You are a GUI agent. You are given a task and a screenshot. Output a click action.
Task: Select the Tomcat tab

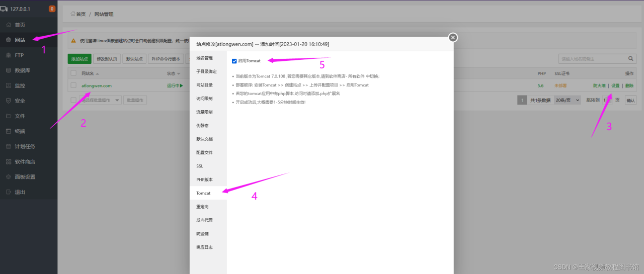[208, 193]
